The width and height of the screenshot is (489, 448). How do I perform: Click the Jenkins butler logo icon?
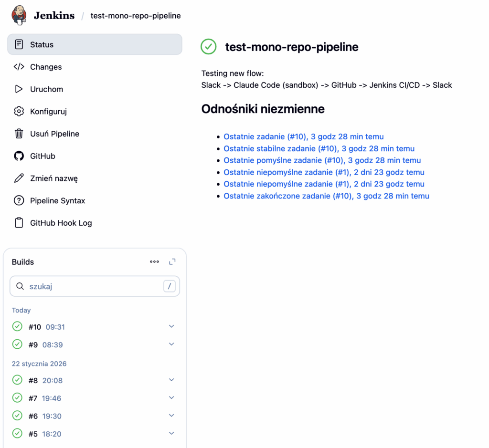point(20,15)
